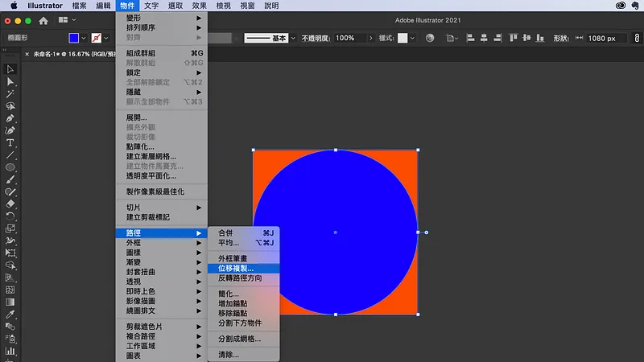Select the Type tool

[10, 143]
